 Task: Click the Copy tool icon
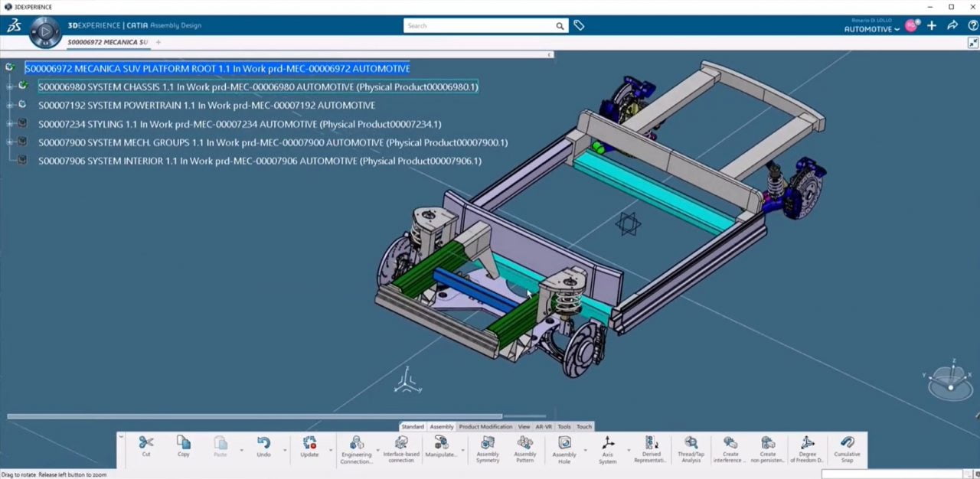point(184,442)
